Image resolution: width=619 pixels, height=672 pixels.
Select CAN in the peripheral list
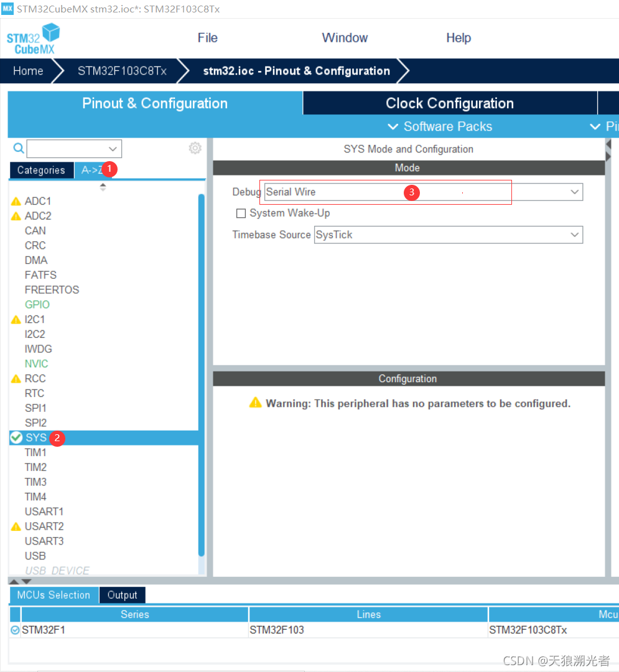coord(35,231)
